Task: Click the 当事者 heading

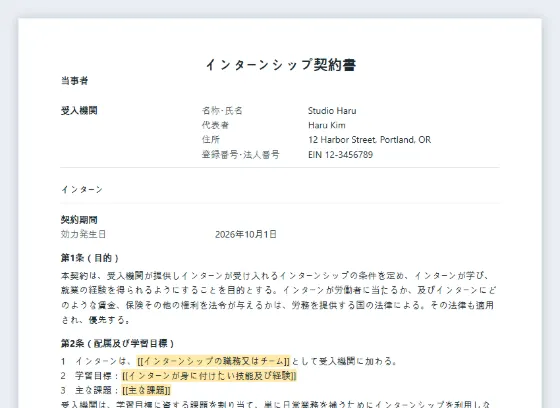Action: [x=74, y=81]
